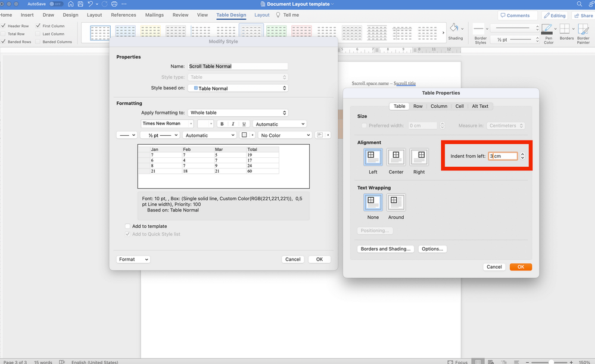Click Cancel in Table Properties dialog
Viewport: 595px width, 364px height.
[494, 267]
